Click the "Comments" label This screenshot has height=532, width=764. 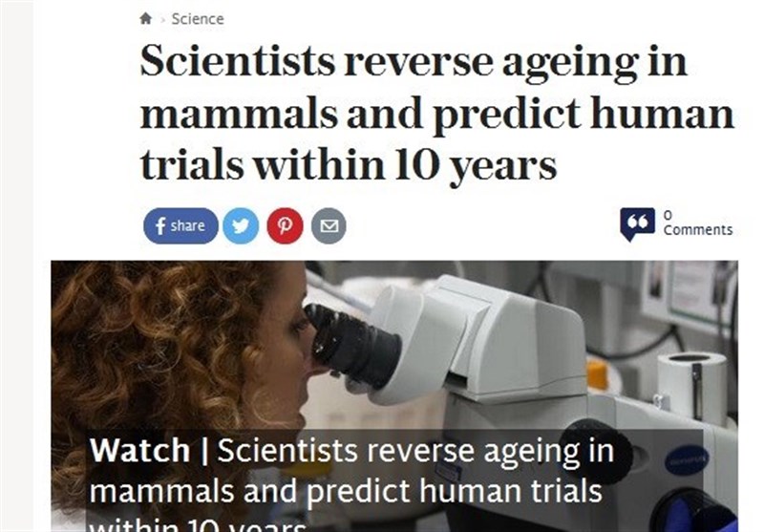[698, 230]
